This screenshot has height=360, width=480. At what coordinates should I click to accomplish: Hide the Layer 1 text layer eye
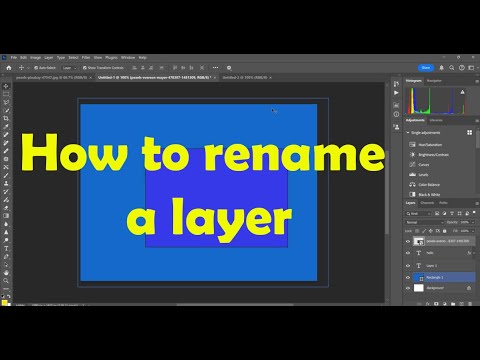coord(408,266)
